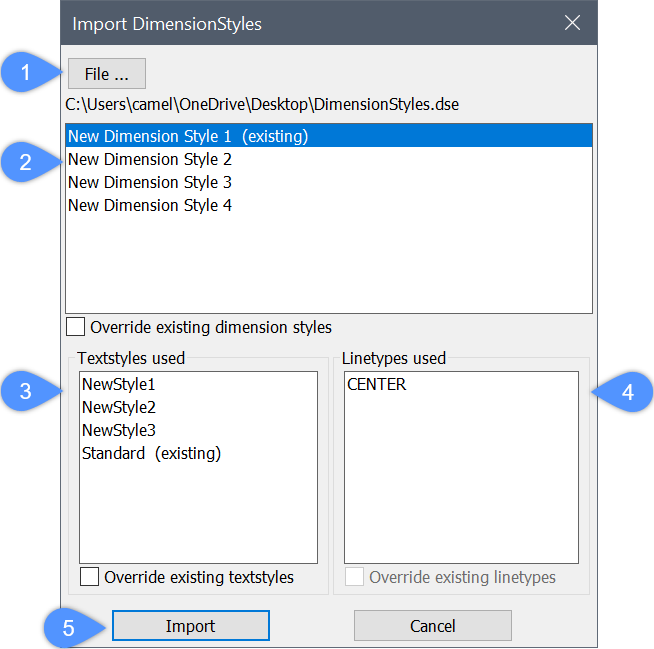The width and height of the screenshot is (654, 649).
Task: Click callout marker number 2
Action: point(24,162)
